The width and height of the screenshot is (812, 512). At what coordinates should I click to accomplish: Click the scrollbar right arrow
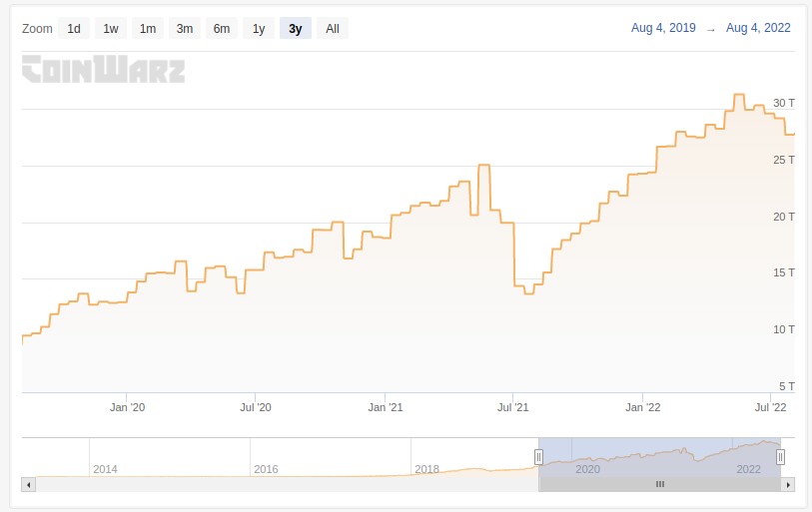(x=788, y=485)
